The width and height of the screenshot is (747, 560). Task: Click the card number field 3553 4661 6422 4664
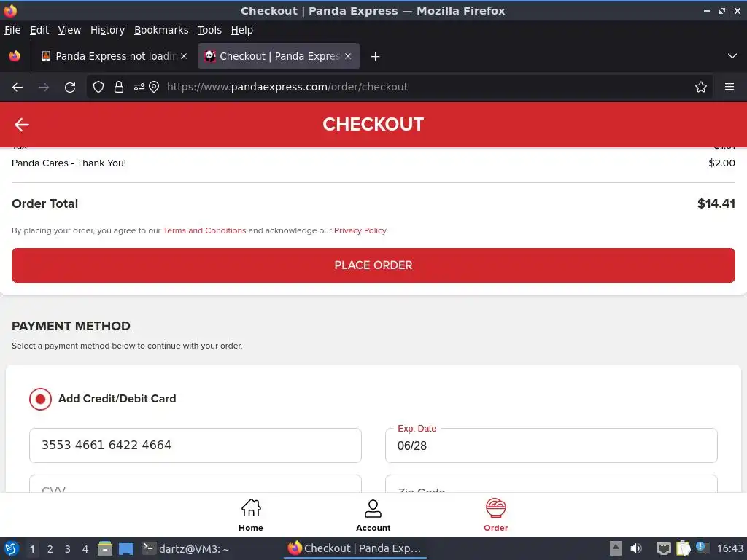pyautogui.click(x=196, y=446)
